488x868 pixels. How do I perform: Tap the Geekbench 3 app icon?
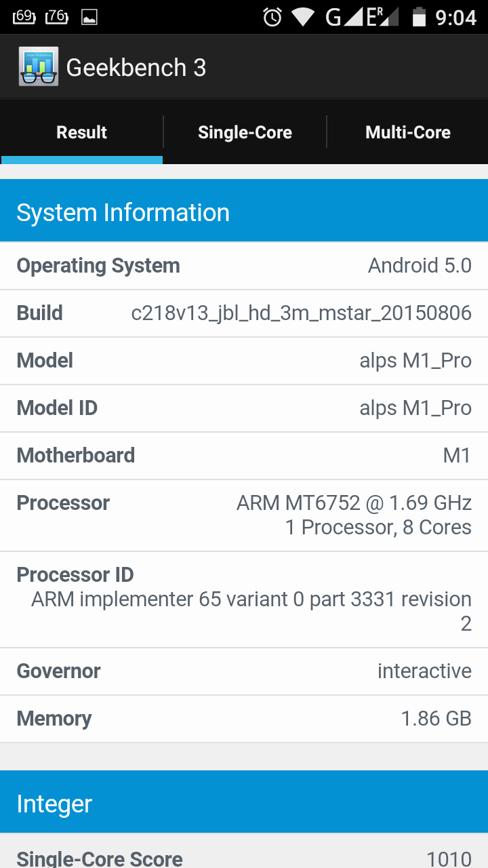[39, 67]
